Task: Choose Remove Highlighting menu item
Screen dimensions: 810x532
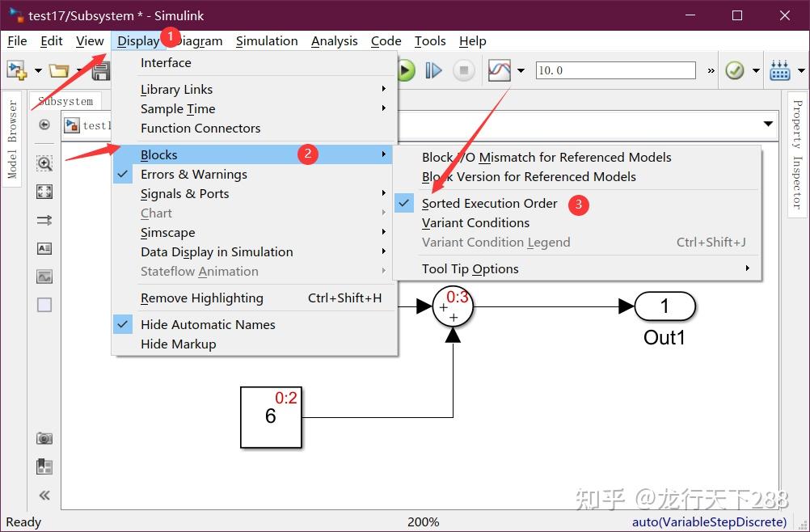Action: coord(254,298)
